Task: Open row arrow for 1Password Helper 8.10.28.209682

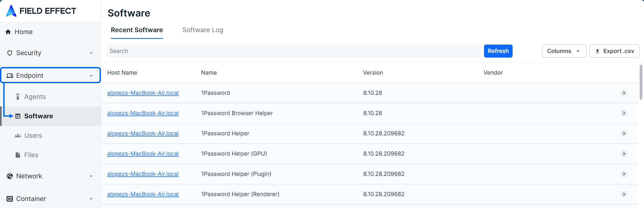Action: click(624, 133)
